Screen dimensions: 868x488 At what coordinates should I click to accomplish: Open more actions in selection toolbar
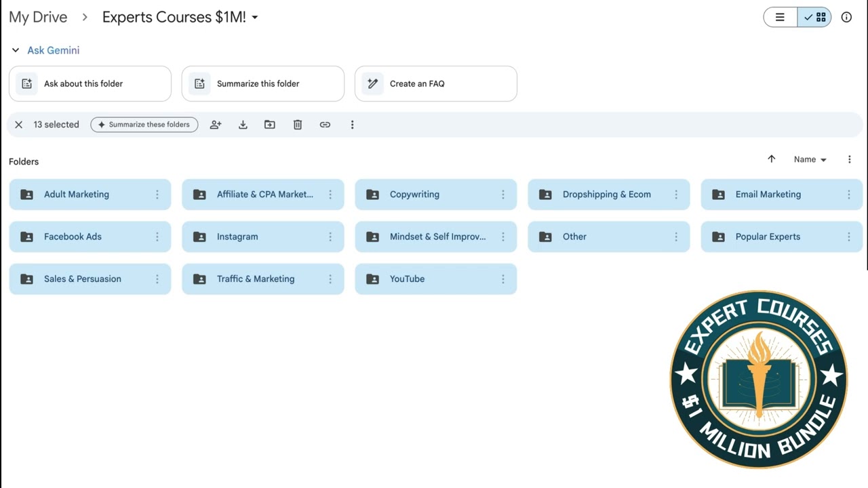pos(352,125)
